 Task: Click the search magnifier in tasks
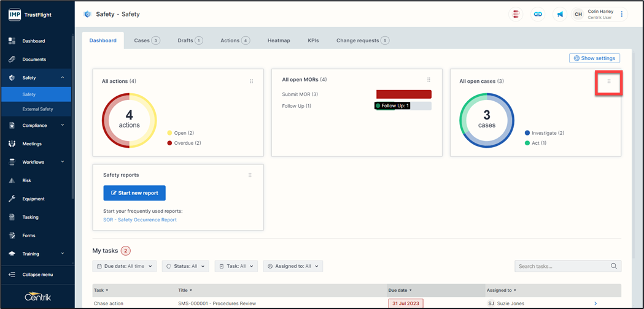tap(613, 266)
